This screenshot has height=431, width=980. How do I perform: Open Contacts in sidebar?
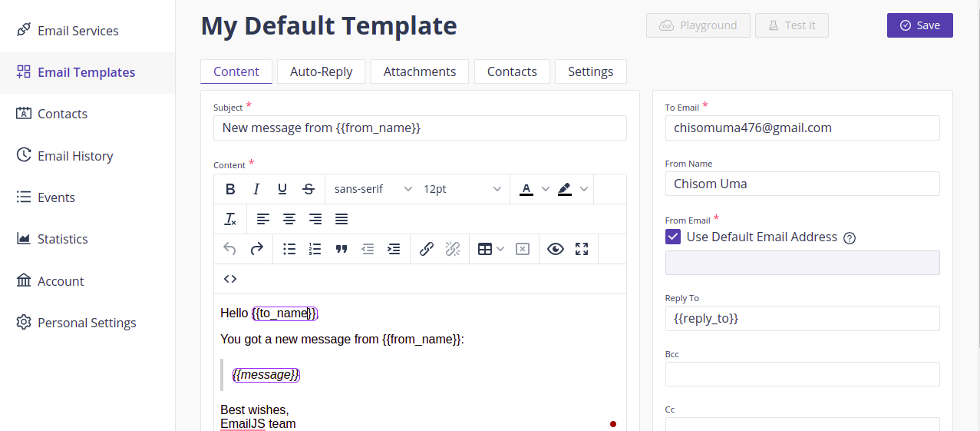click(x=87, y=114)
